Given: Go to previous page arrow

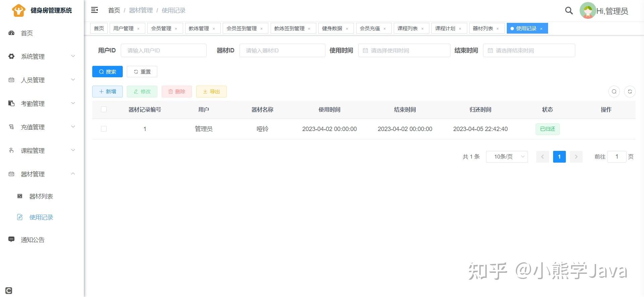Looking at the screenshot, I should [542, 157].
